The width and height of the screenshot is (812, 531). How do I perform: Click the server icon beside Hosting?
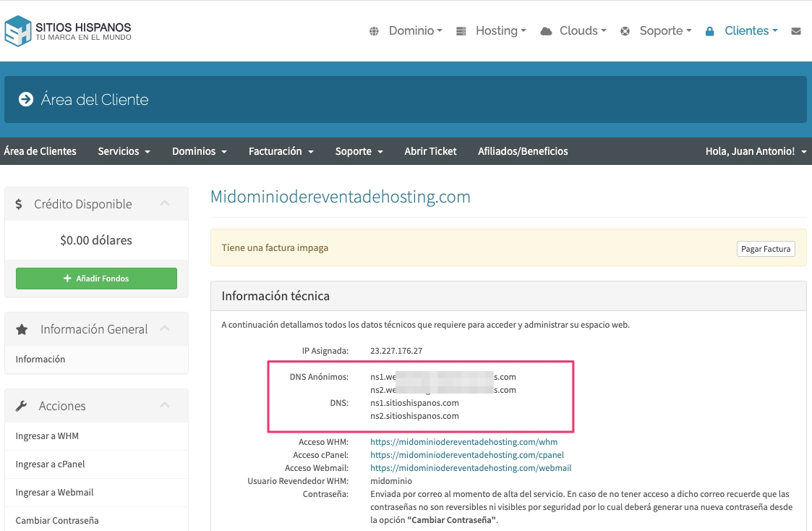(461, 31)
